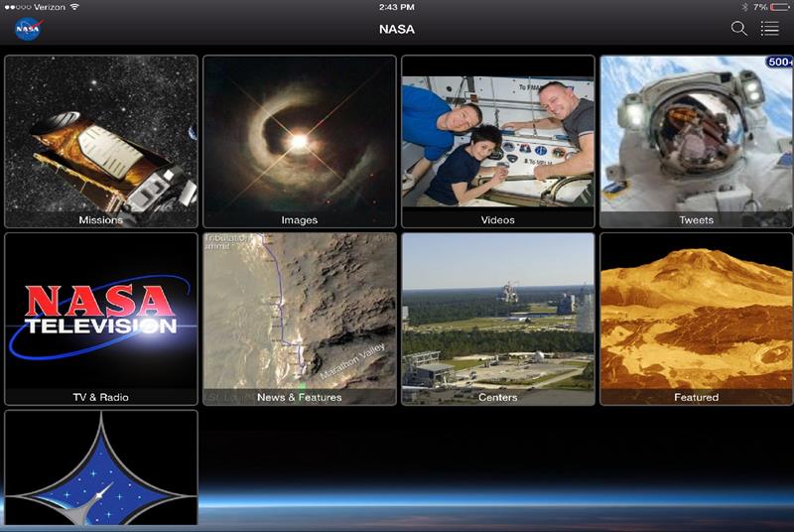
Task: Tap the 500+ badge on Tweets
Action: point(780,62)
